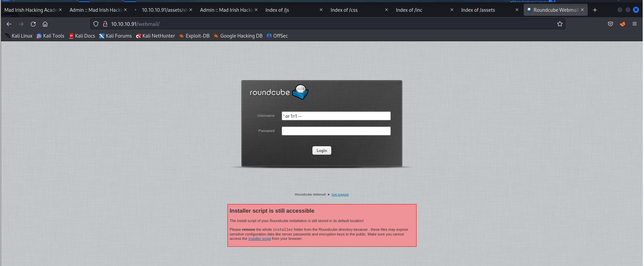Image resolution: width=644 pixels, height=266 pixels.
Task: Click the Login button
Action: (322, 151)
